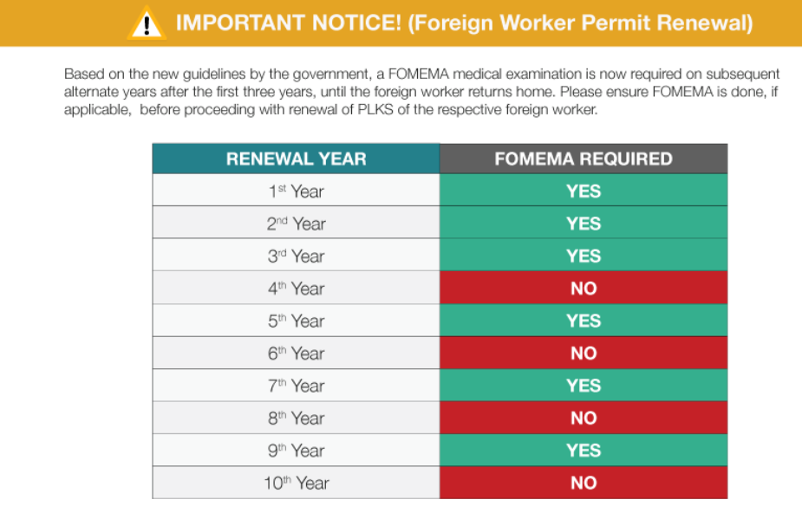Click the 6th Year row label
The width and height of the screenshot is (802, 532).
(x=297, y=353)
